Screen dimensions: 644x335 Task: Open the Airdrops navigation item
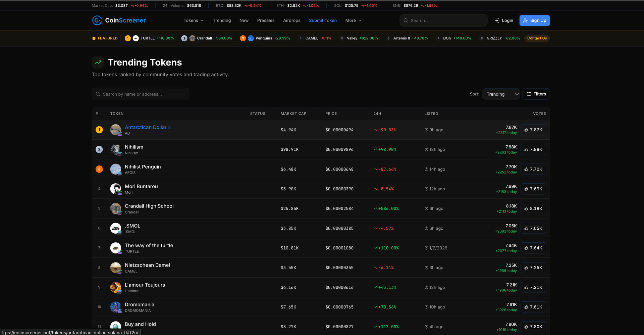click(291, 20)
